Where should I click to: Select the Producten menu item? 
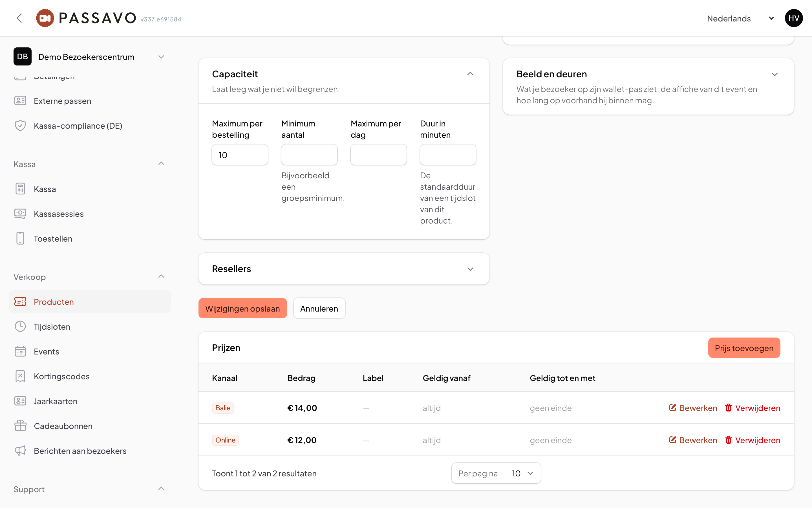[90, 302]
